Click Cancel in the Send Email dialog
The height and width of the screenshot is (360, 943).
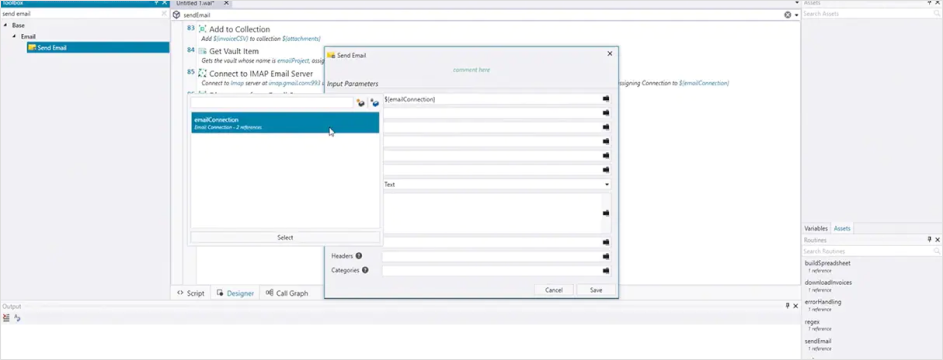point(554,290)
